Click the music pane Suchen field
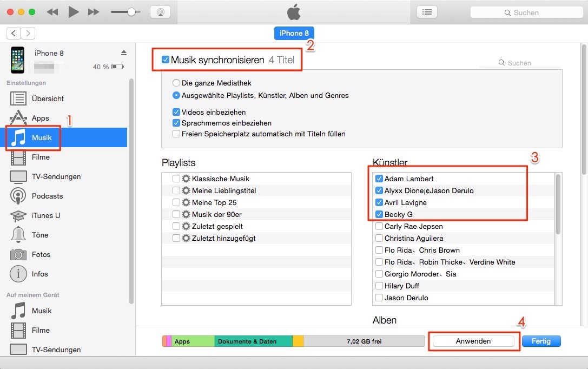Viewport: 588px width, 369px height. 519,63
